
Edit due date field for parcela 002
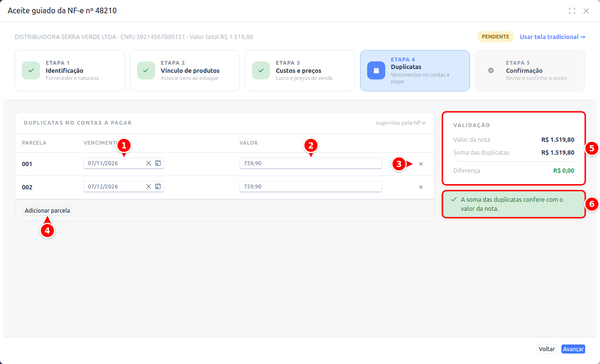click(124, 187)
